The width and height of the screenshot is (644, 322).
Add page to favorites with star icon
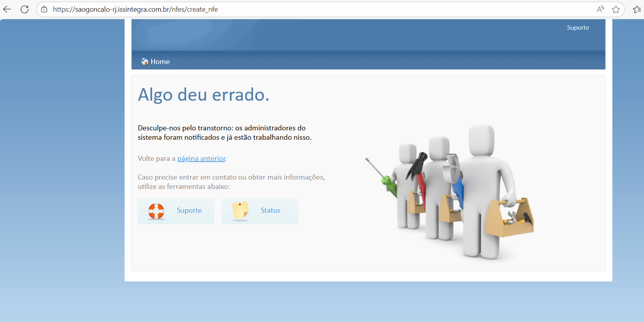(x=616, y=9)
